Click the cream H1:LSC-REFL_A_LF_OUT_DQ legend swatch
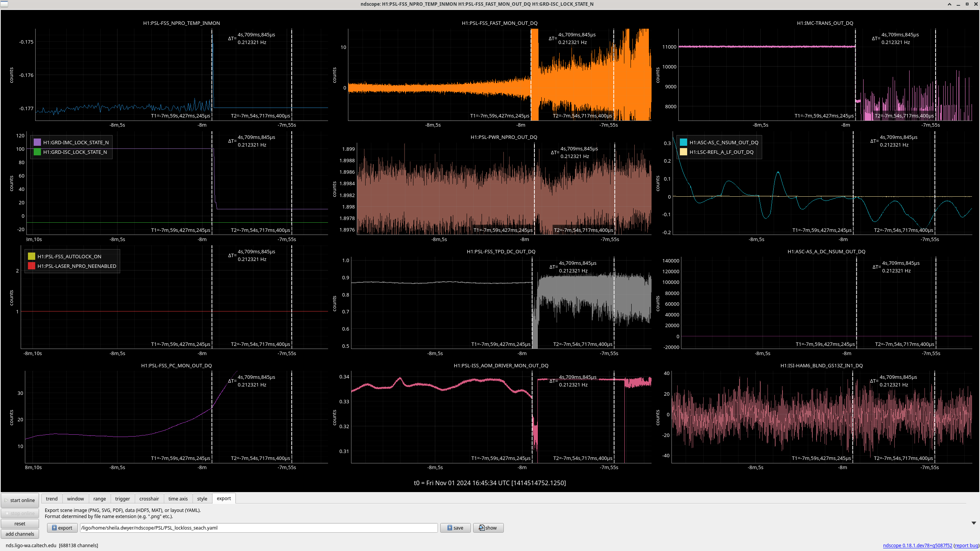Screen dimensions: 980x551 (x=683, y=152)
